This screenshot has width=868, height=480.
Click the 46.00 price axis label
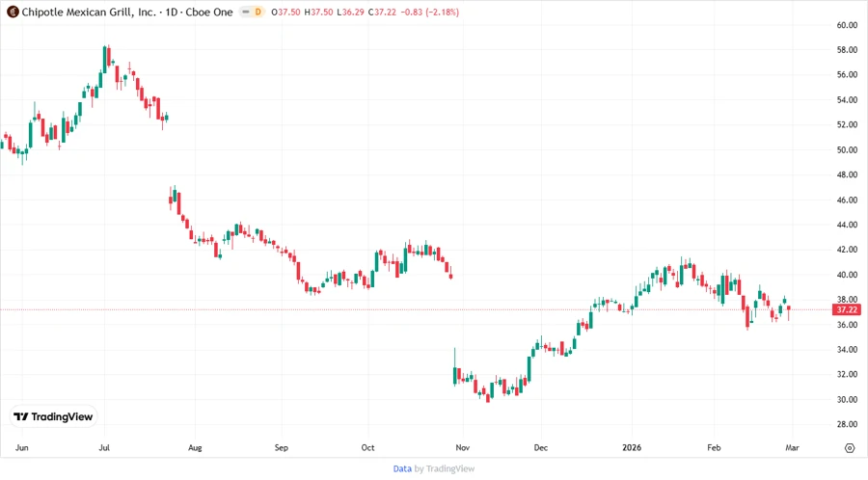coord(847,200)
